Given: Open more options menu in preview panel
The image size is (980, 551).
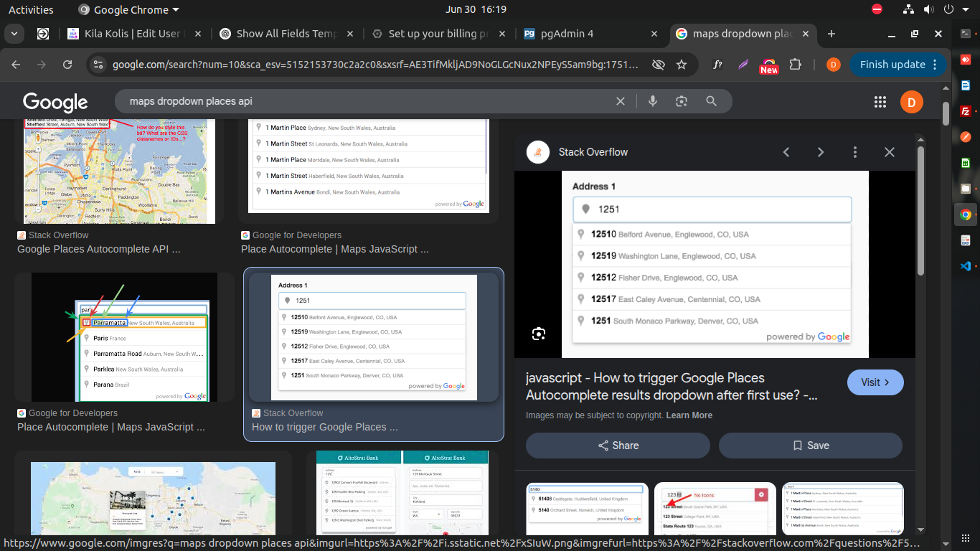Looking at the screenshot, I should pos(855,152).
